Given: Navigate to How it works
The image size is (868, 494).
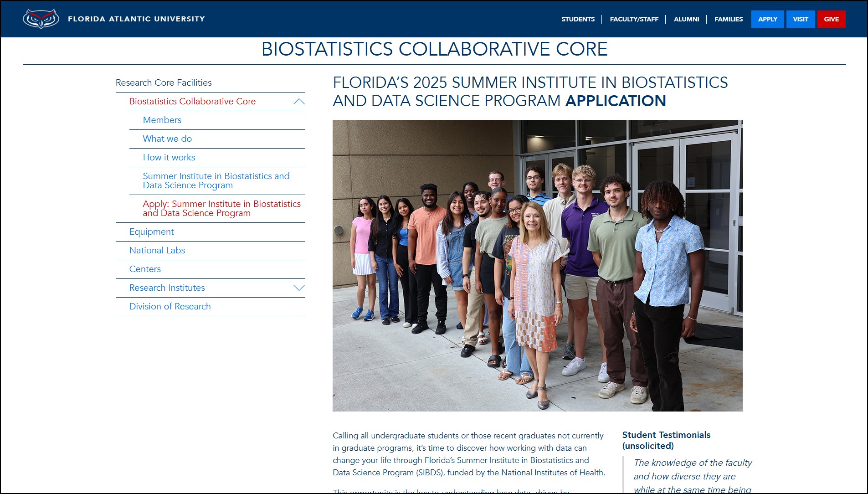Looking at the screenshot, I should (169, 158).
